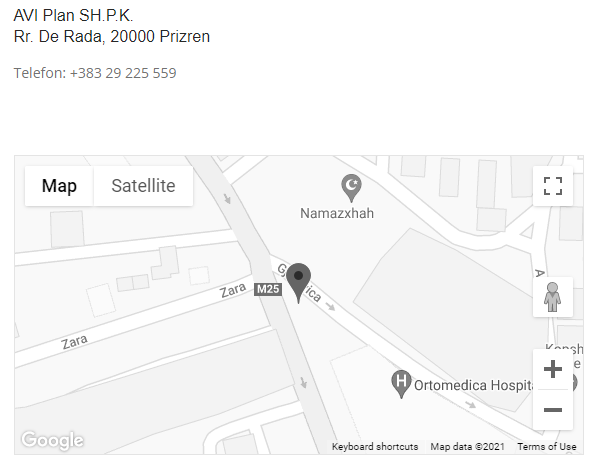The width and height of the screenshot is (600, 468).
Task: Click the AVI Plan SH.P.K. company name
Action: [73, 16]
